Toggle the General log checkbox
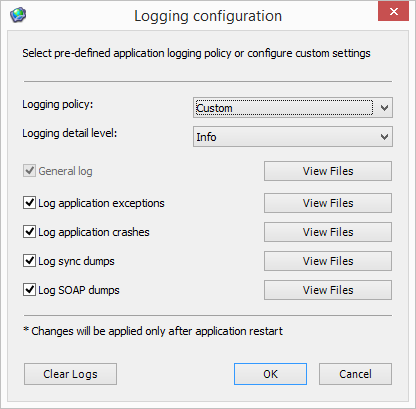 point(29,171)
